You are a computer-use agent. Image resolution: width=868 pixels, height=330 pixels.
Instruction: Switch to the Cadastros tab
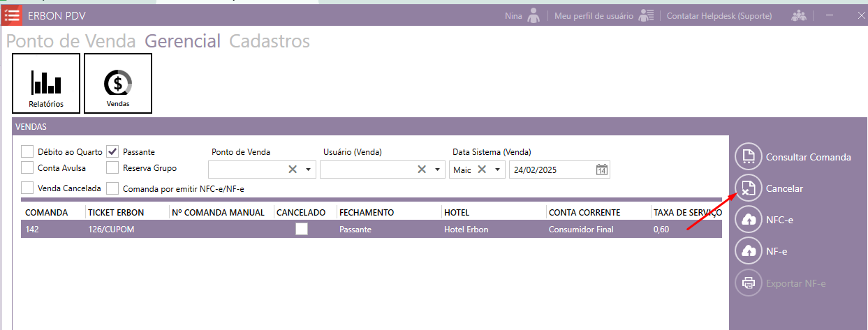[269, 41]
